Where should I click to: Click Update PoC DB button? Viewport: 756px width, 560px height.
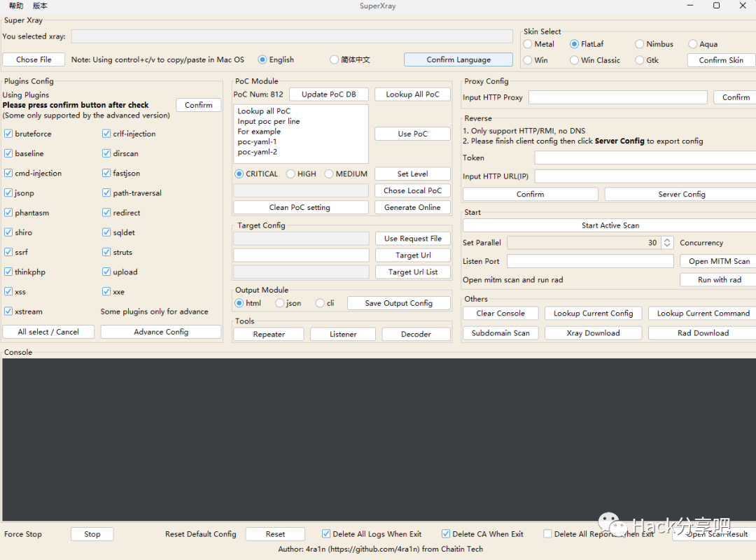tap(329, 94)
